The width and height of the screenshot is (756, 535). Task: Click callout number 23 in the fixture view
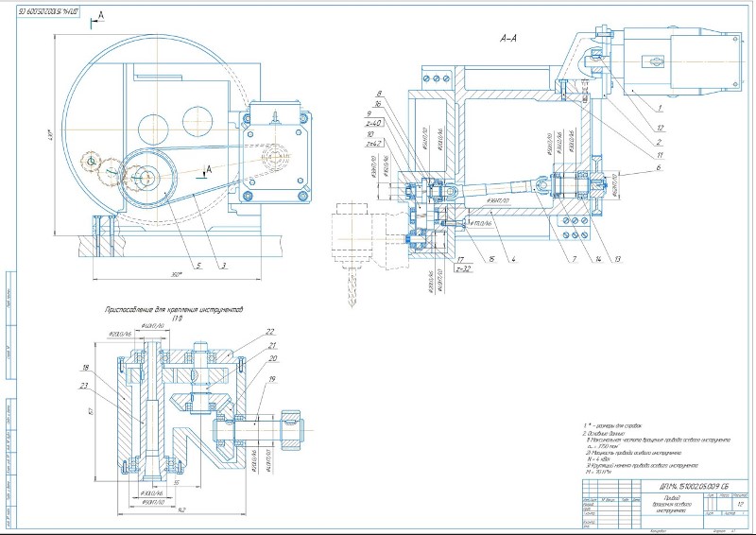(x=84, y=386)
